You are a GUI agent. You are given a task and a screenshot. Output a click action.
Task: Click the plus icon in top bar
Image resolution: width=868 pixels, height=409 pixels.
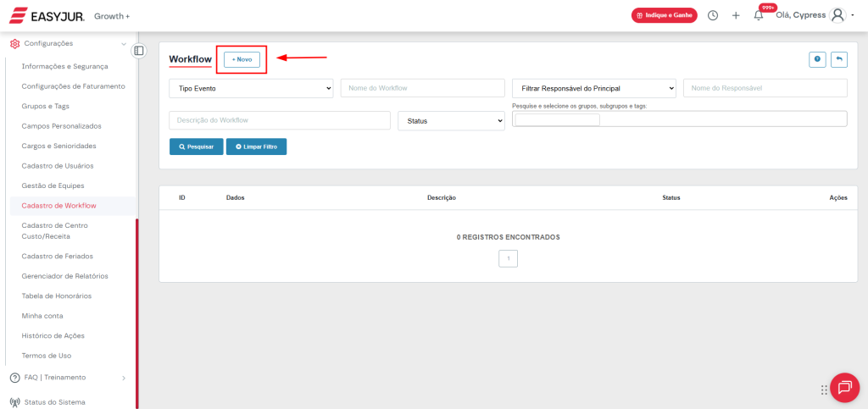tap(736, 15)
